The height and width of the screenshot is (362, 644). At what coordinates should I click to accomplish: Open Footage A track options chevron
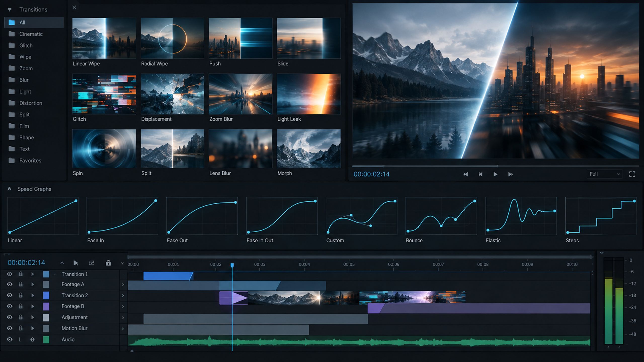[123, 285]
